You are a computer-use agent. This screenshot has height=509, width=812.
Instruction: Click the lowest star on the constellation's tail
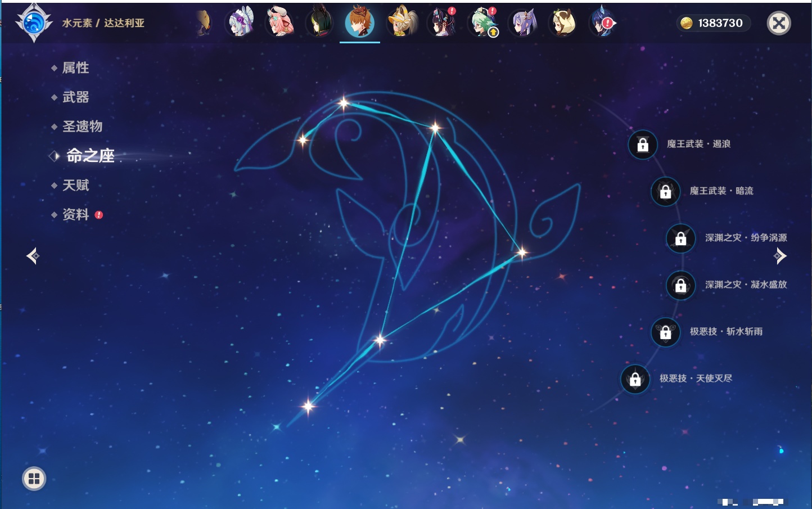308,406
